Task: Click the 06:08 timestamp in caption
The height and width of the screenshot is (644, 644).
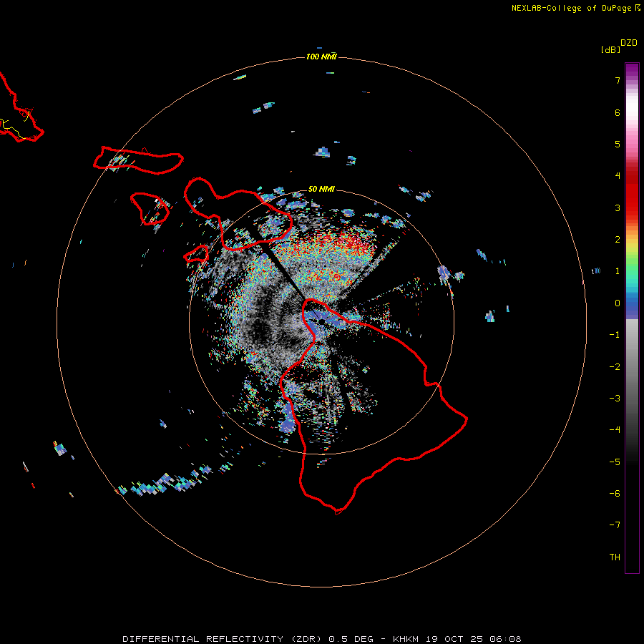Action: [x=505, y=639]
